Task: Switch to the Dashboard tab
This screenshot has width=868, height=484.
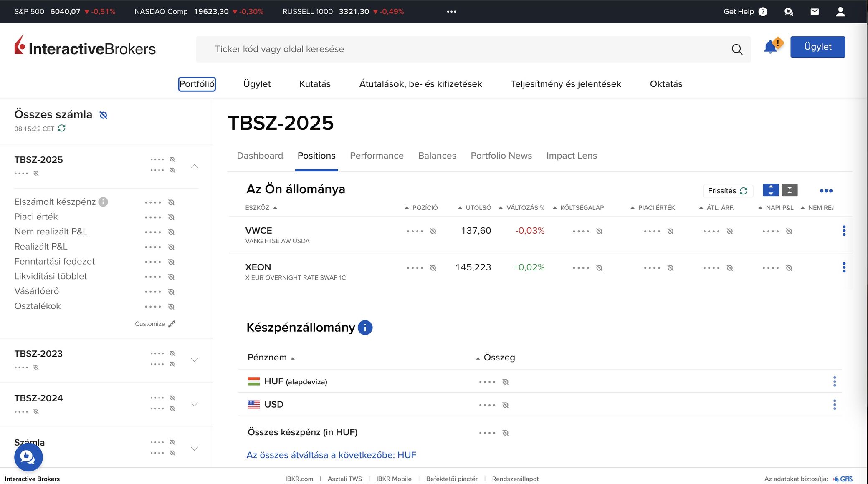Action: pos(260,156)
